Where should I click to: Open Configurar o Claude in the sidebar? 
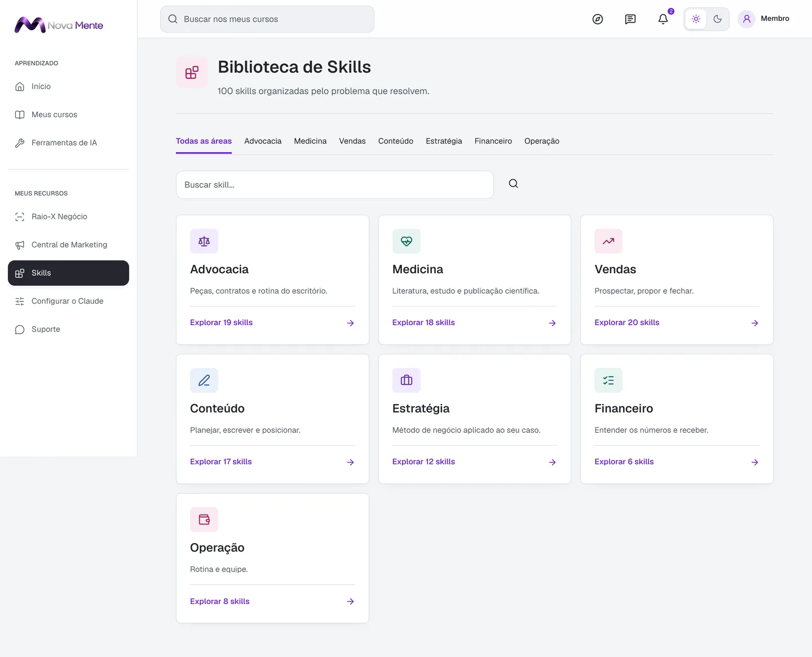(x=68, y=301)
